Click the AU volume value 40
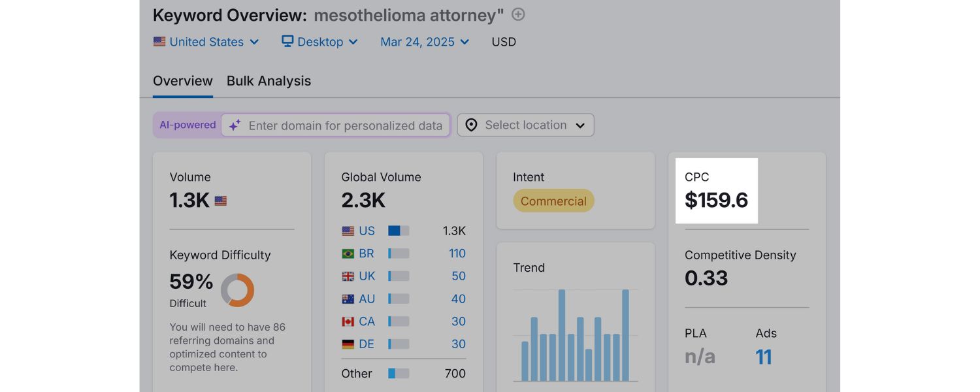Screen dimensions: 980x392 458,299
